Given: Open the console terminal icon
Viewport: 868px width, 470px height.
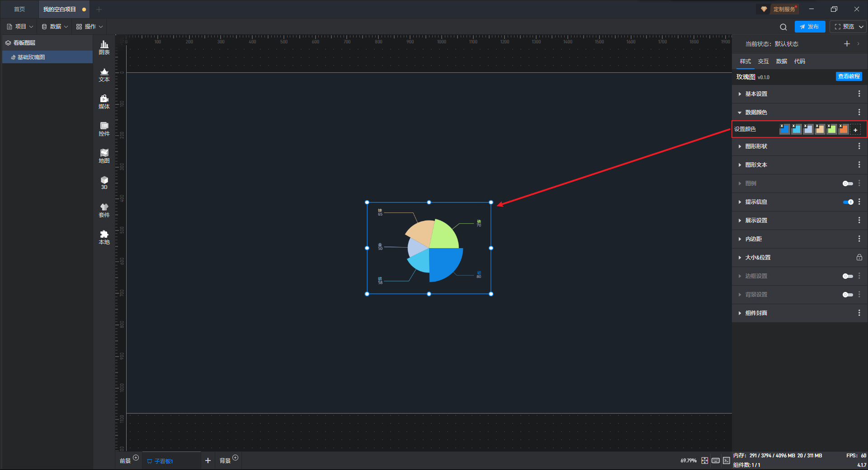Looking at the screenshot, I should 726,461.
